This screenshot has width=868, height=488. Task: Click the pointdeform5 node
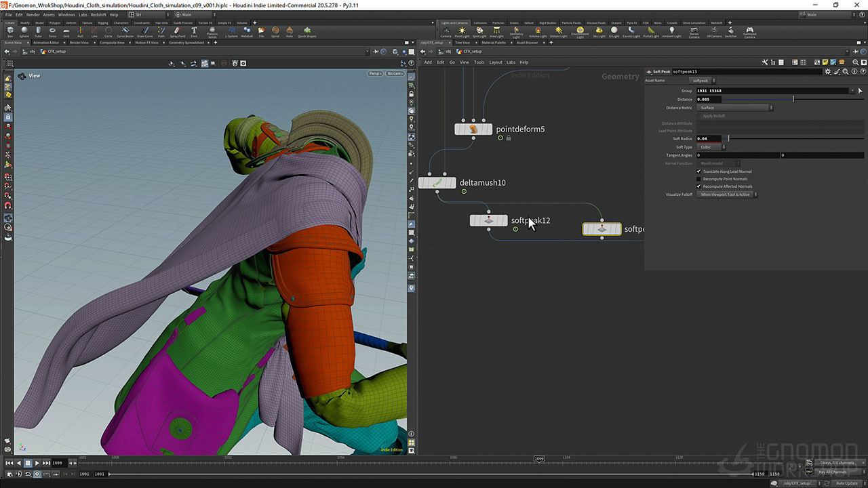click(473, 129)
